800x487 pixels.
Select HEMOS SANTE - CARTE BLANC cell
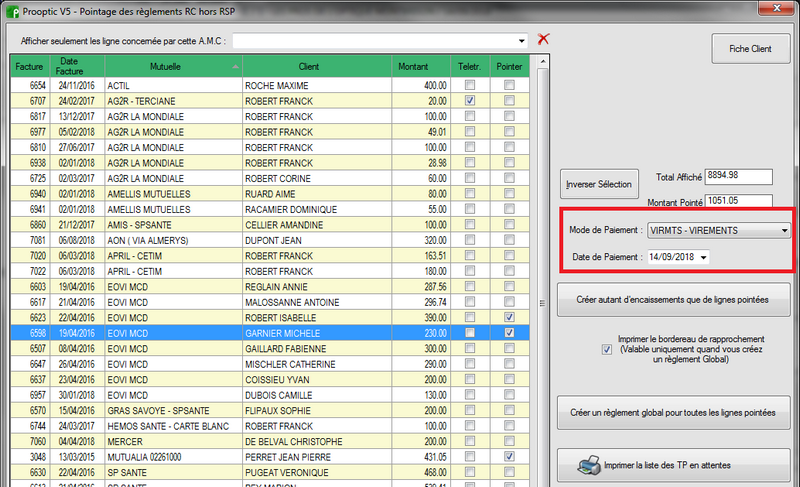173,426
